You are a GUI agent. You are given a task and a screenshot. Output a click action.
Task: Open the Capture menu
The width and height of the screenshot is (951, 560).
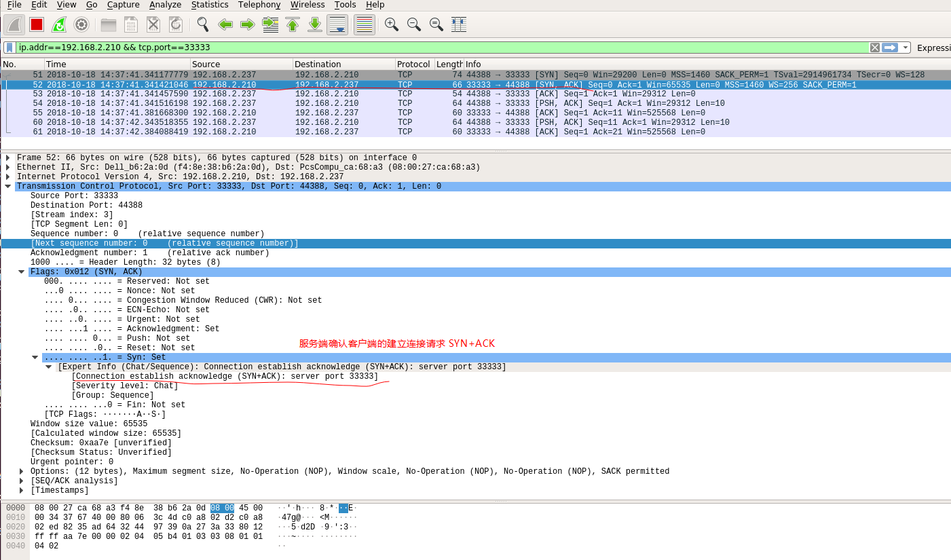[x=124, y=5]
